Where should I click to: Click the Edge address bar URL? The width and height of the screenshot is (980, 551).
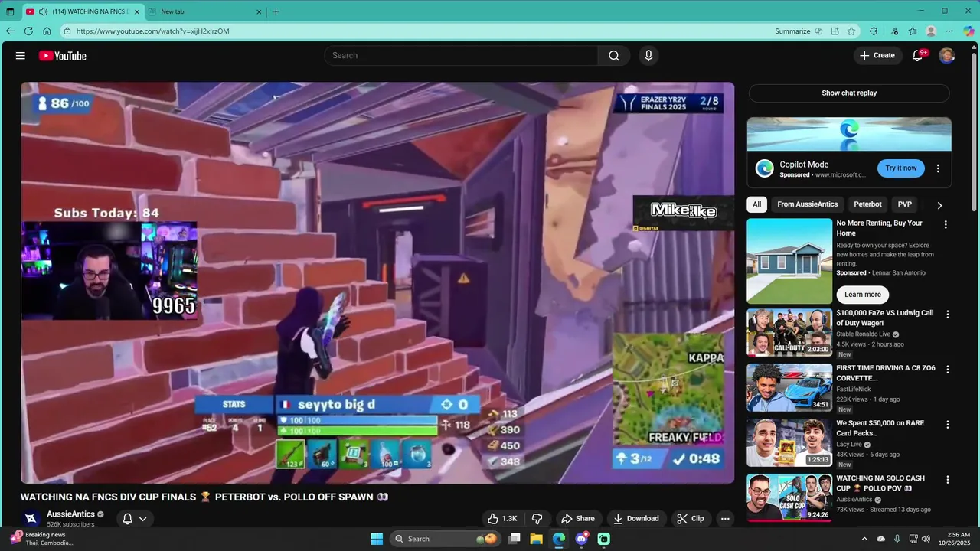153,31
